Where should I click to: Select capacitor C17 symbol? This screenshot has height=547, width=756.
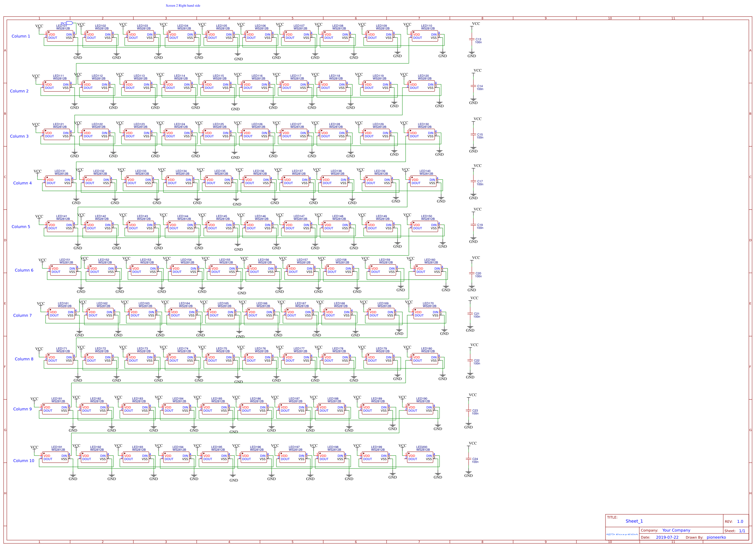click(473, 181)
